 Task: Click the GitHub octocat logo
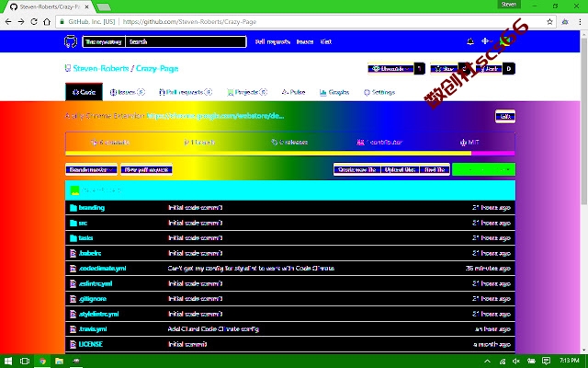click(71, 41)
